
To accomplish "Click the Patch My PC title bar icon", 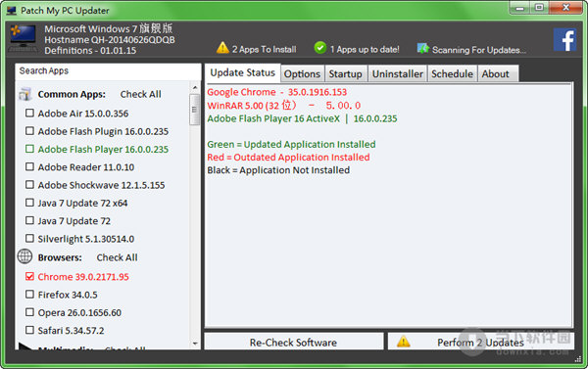I will (12, 11).
